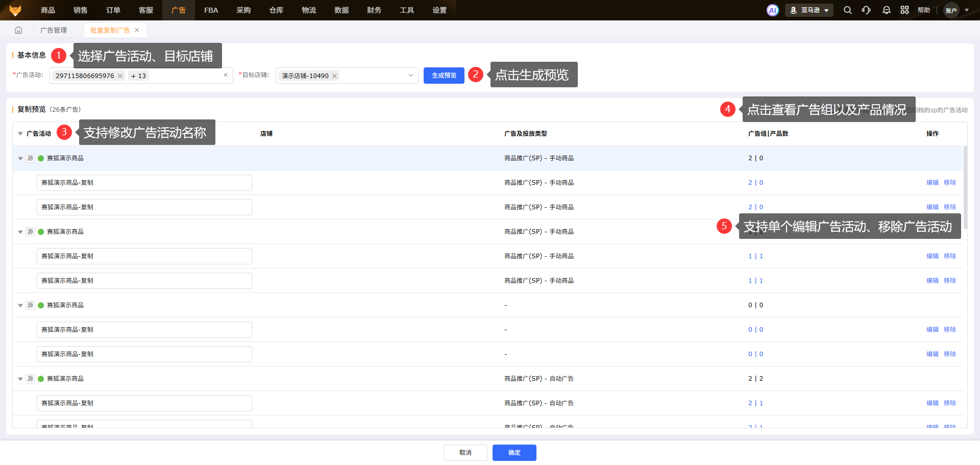Open the 销售 menu
Screen dimensions: 980x465
coord(81,10)
